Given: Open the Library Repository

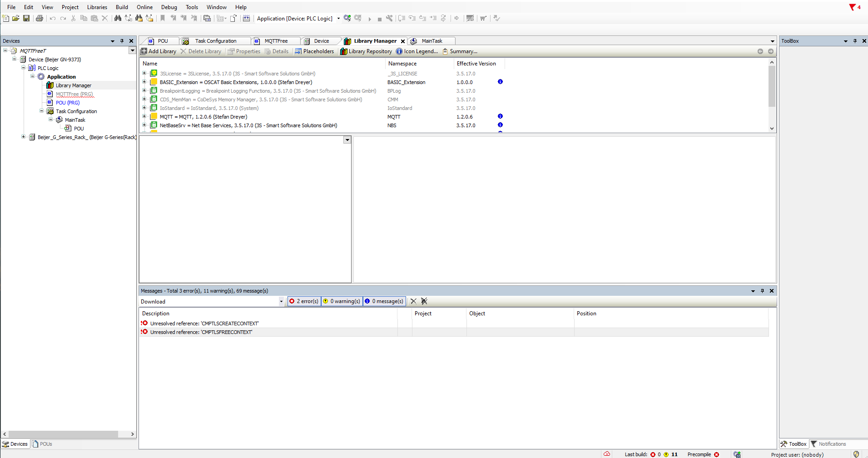Looking at the screenshot, I should click(366, 51).
